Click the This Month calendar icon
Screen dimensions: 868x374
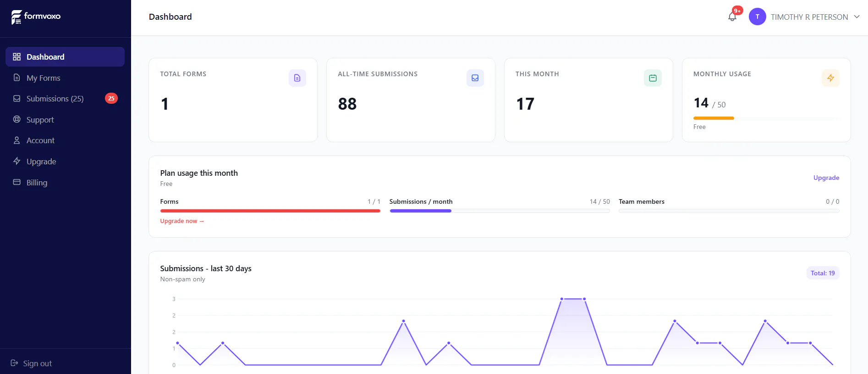pos(653,78)
